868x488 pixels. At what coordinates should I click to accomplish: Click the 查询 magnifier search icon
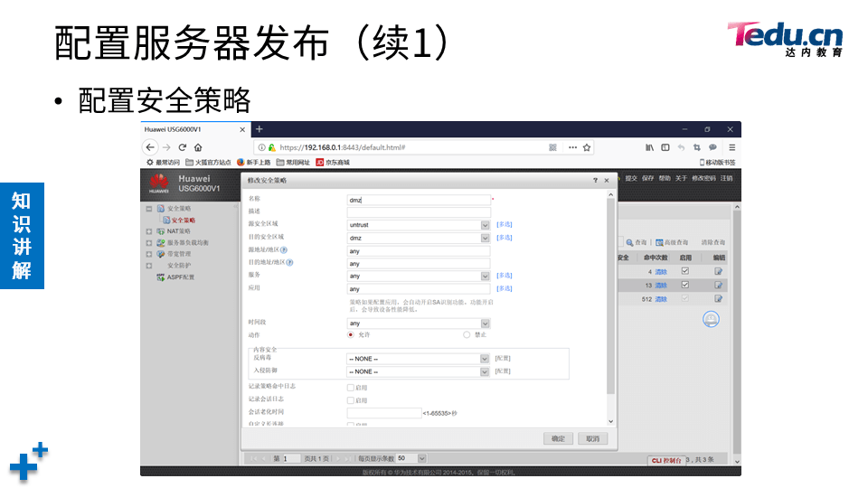[x=629, y=242]
